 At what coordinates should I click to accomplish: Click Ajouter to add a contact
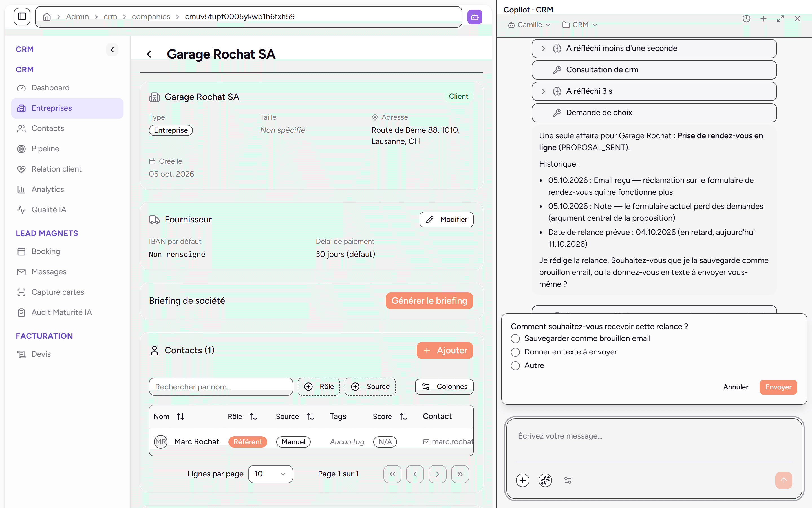[x=445, y=351]
